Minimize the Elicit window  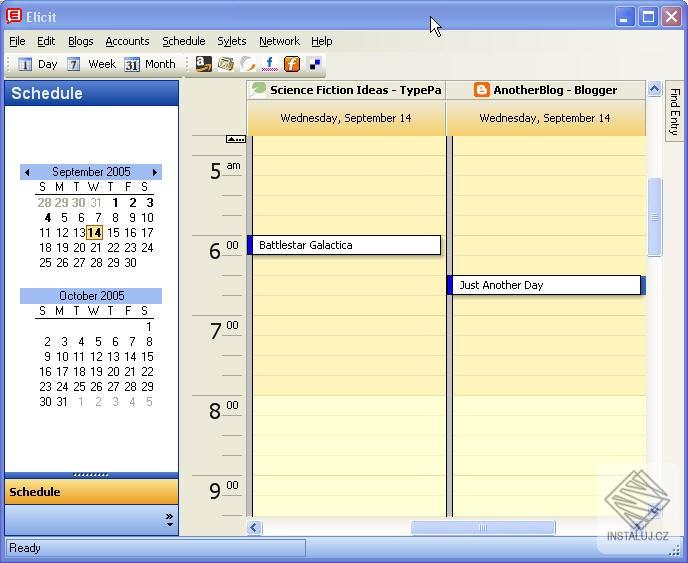[x=624, y=17]
